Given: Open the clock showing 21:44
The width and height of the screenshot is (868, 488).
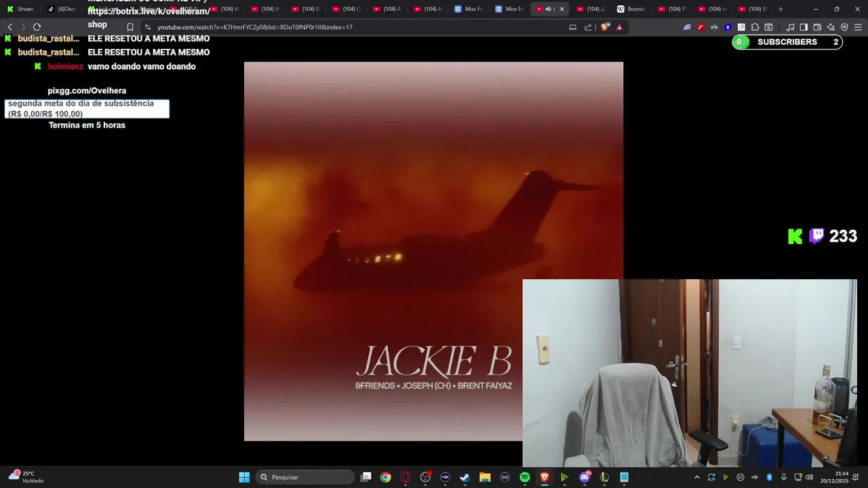Looking at the screenshot, I should 834,477.
